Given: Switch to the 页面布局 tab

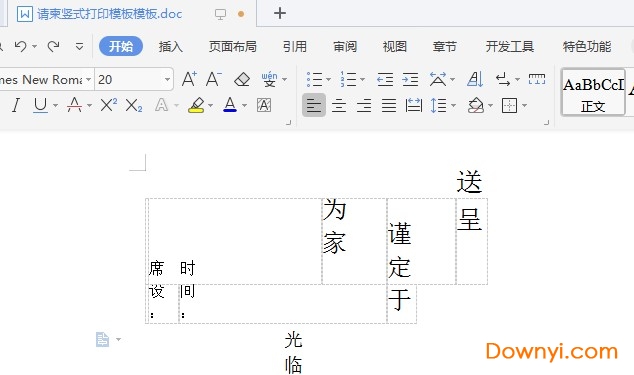Looking at the screenshot, I should (x=233, y=47).
